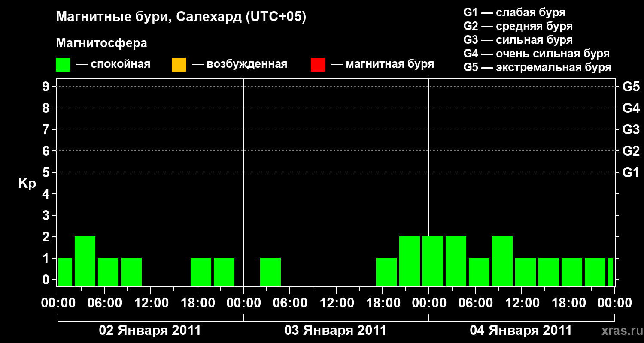Viewport: 644px width, 343px height.
Task: Click the 06:00 tick label above 03 Января
Action: 290,303
